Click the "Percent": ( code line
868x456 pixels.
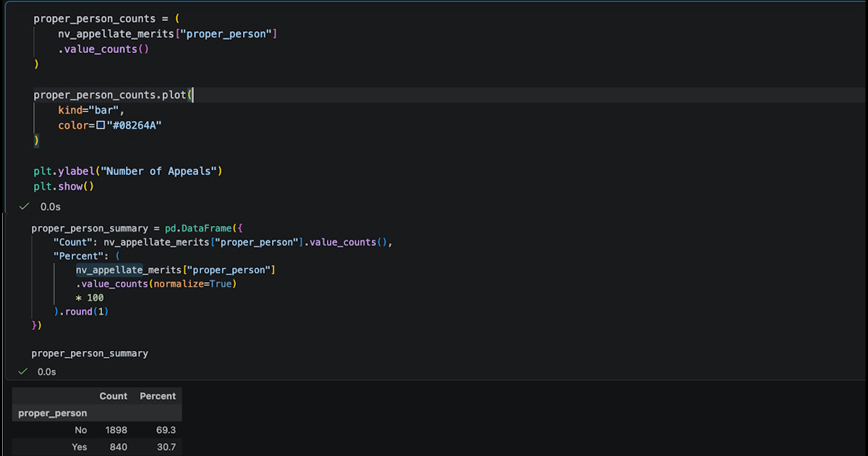pyautogui.click(x=87, y=256)
